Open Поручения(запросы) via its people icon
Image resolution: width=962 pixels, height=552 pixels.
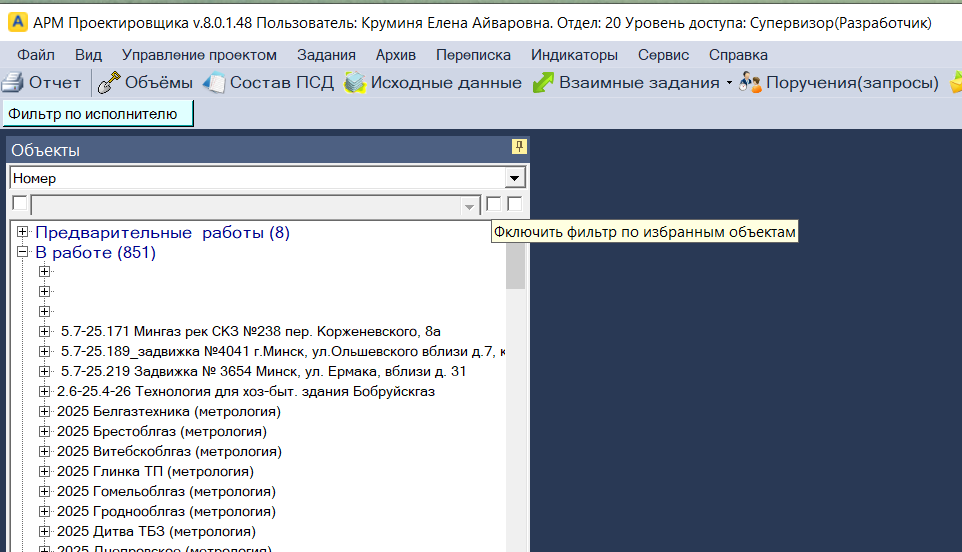[x=750, y=83]
